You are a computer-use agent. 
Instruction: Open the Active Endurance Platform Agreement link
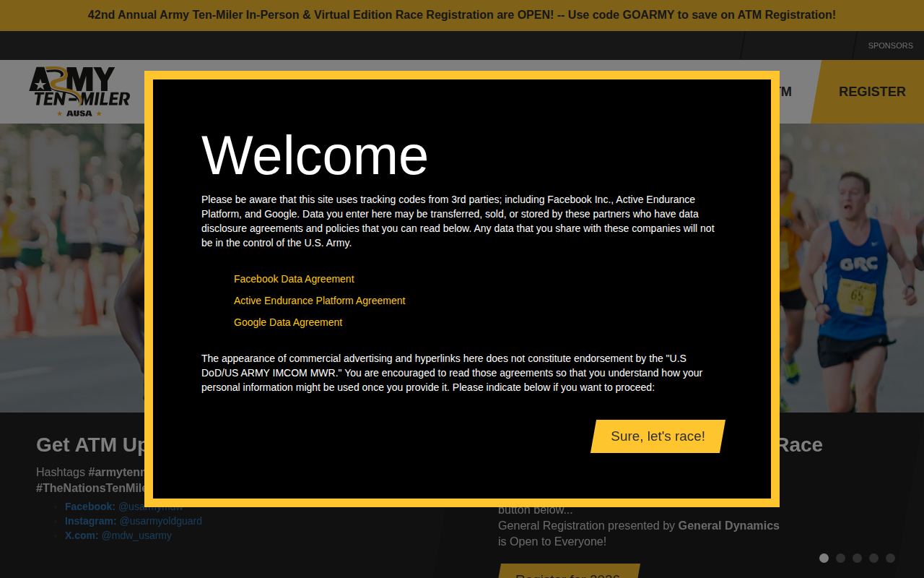[x=320, y=301]
